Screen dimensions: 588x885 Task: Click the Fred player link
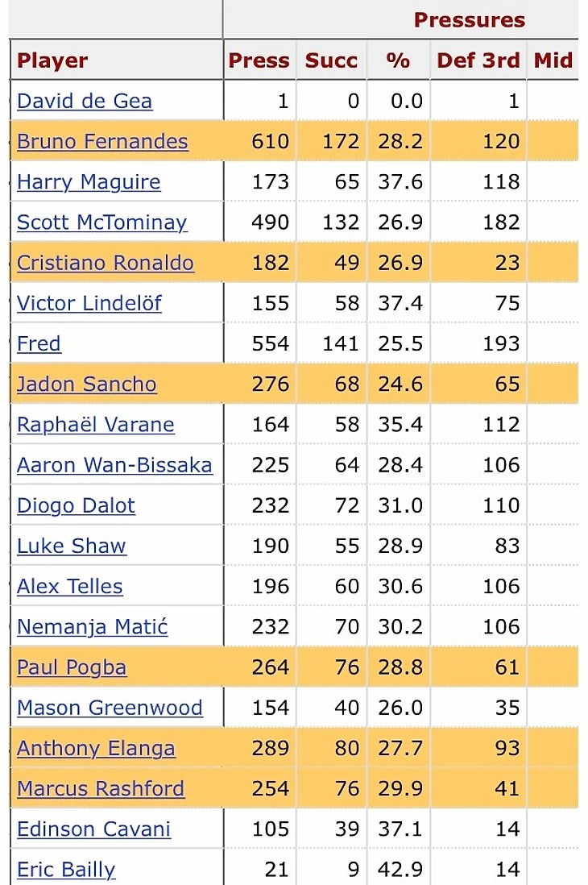tap(39, 343)
